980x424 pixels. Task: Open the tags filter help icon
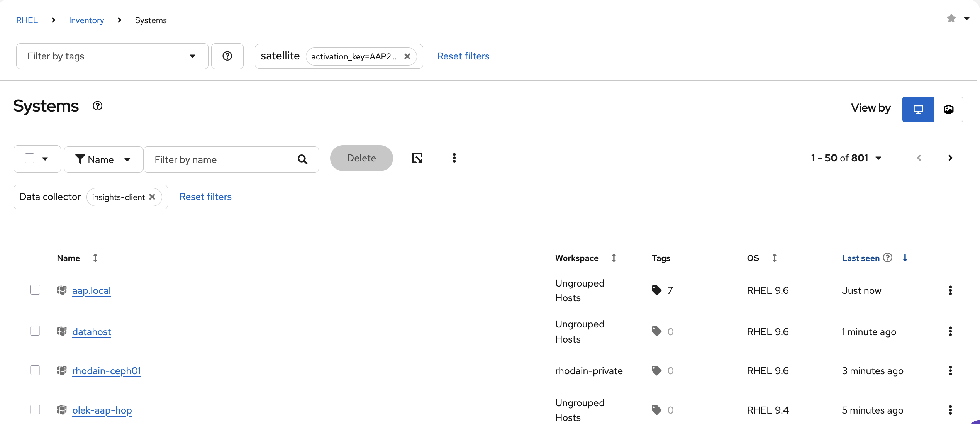(227, 56)
